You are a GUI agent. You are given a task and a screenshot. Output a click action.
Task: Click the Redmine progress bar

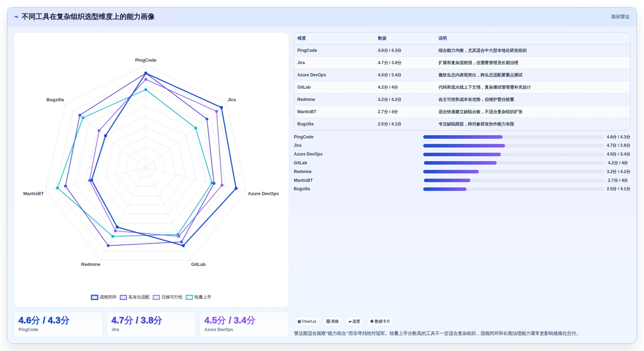coord(513,172)
